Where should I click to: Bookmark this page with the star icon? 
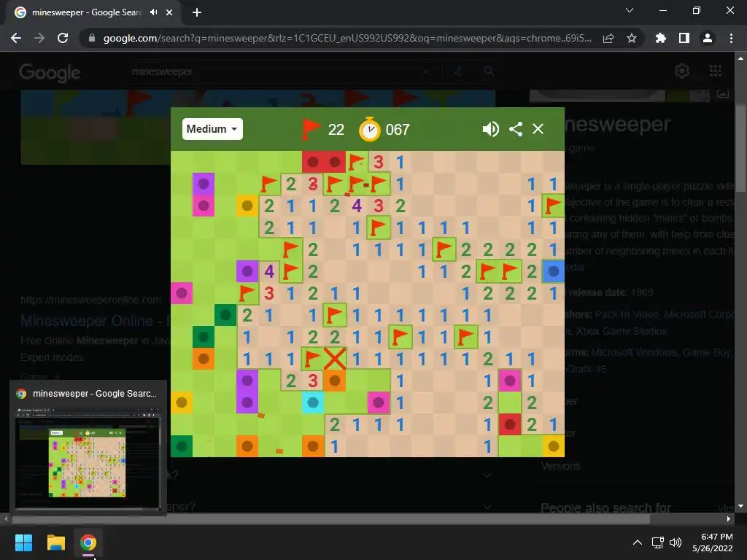point(632,38)
